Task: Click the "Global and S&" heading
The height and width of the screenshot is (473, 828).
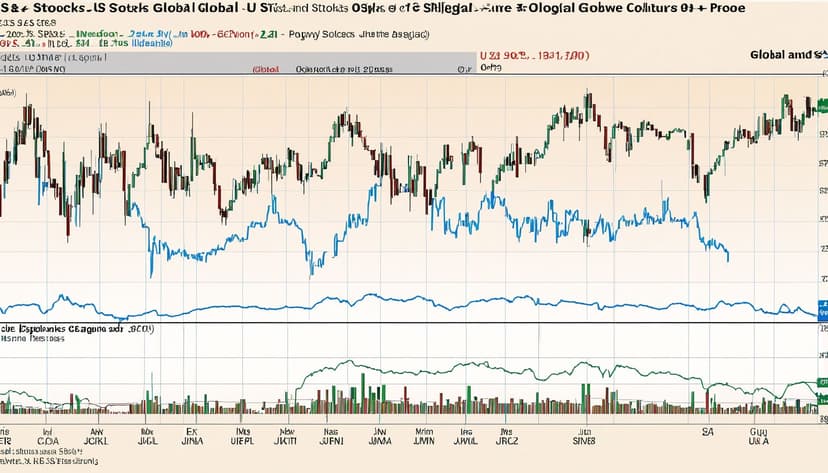Action: (788, 54)
